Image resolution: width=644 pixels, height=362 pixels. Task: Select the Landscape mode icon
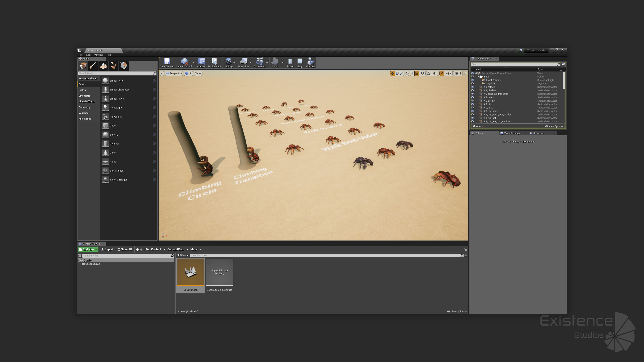tap(103, 66)
